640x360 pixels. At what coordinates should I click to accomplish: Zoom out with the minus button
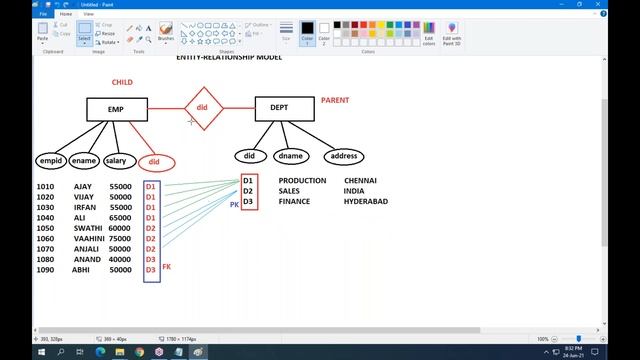click(x=554, y=339)
